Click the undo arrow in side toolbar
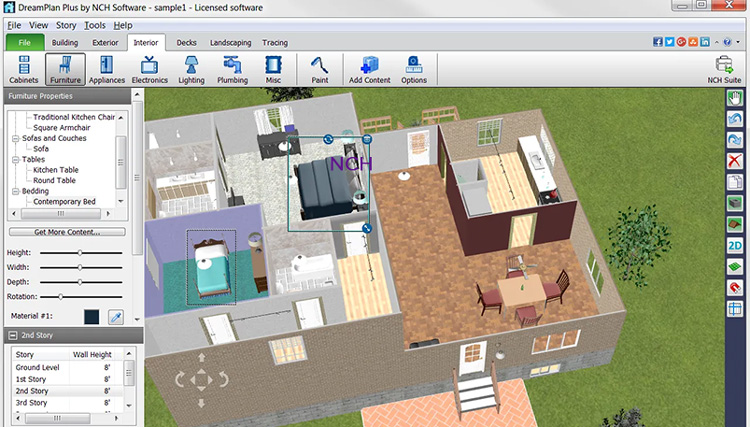This screenshot has width=750, height=427. 735,119
